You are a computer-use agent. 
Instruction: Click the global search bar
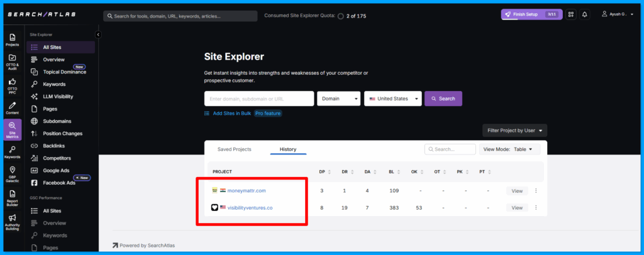pyautogui.click(x=180, y=16)
